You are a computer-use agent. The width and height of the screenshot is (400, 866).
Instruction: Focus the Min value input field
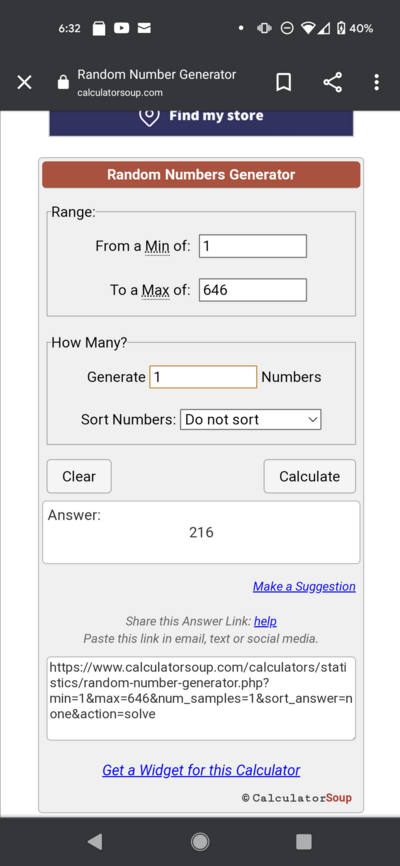tap(252, 246)
